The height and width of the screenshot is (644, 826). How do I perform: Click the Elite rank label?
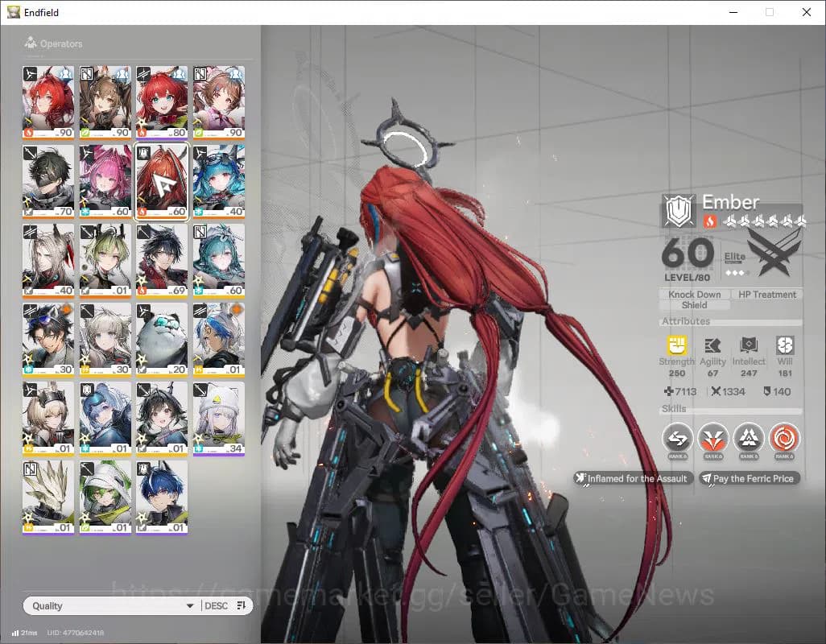coord(735,257)
